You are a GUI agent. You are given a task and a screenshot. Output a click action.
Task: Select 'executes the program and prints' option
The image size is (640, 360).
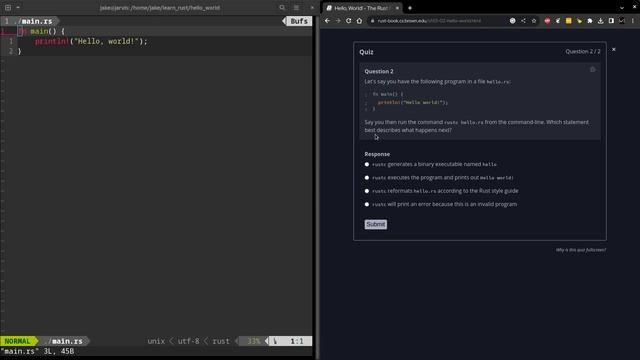(x=367, y=178)
